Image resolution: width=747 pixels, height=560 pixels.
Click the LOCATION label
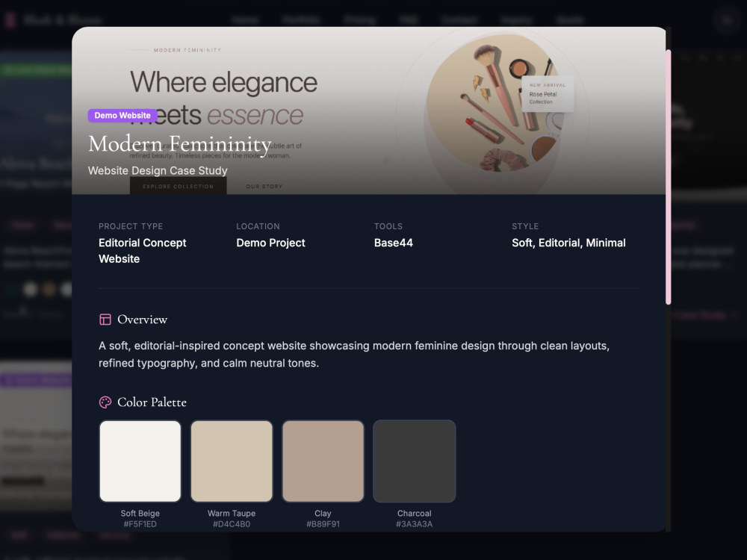pyautogui.click(x=258, y=226)
